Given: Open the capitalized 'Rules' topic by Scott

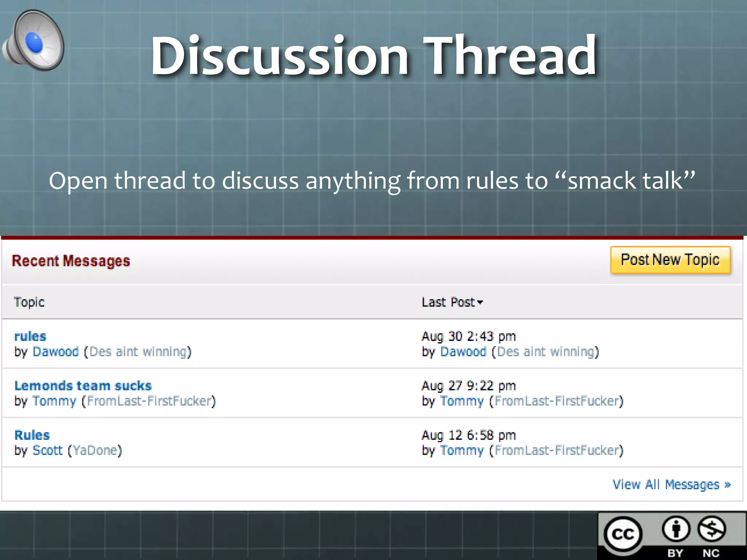Looking at the screenshot, I should [x=32, y=435].
